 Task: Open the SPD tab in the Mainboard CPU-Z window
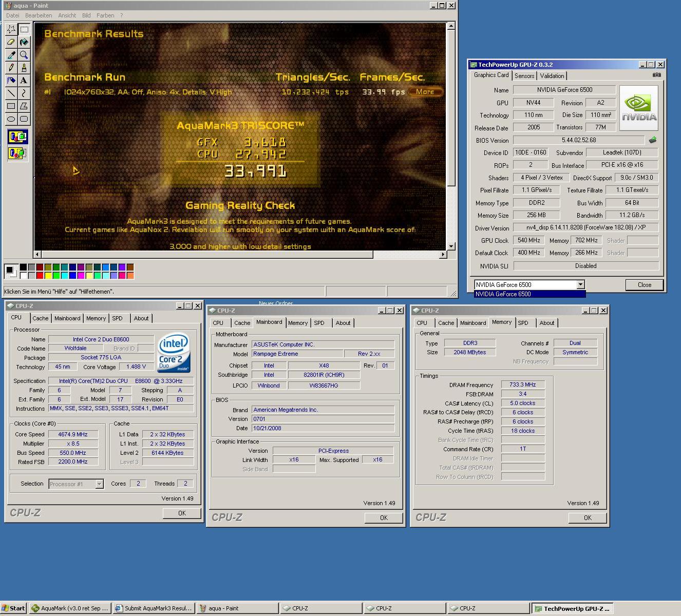click(x=319, y=323)
